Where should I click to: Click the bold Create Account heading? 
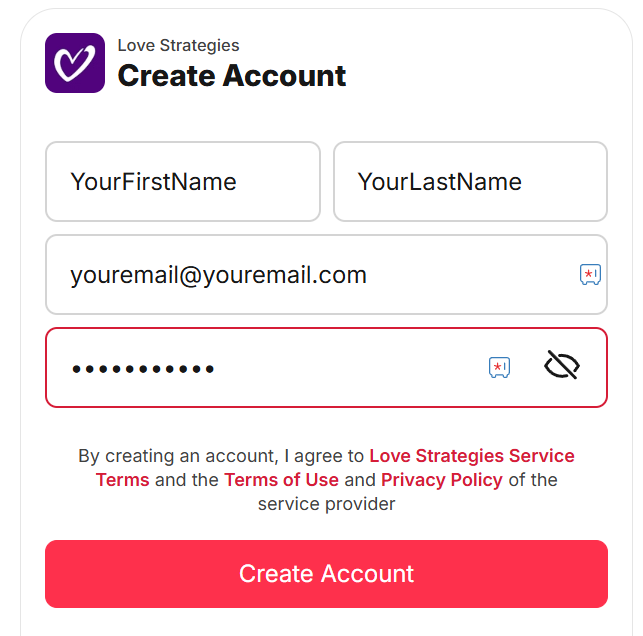(x=232, y=76)
